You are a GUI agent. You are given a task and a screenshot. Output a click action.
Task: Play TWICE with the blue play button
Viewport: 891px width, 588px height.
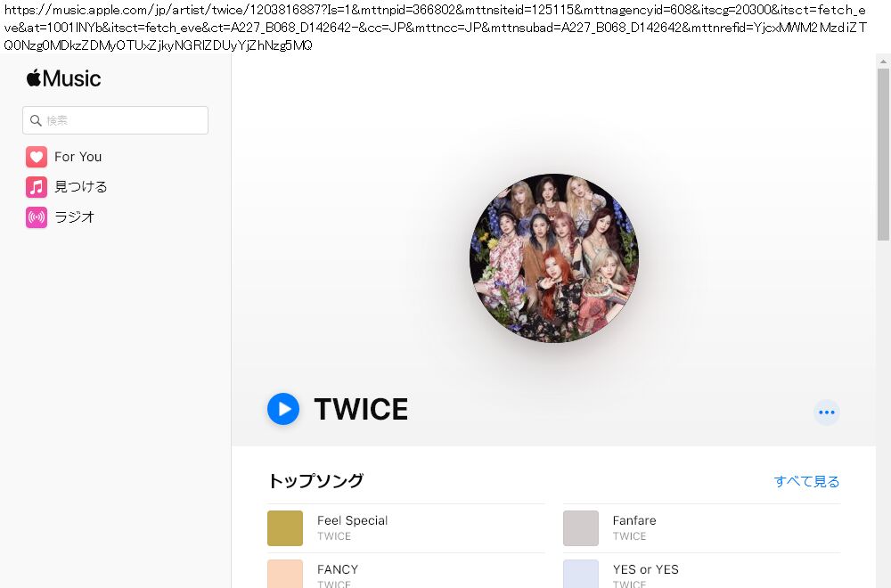point(283,409)
